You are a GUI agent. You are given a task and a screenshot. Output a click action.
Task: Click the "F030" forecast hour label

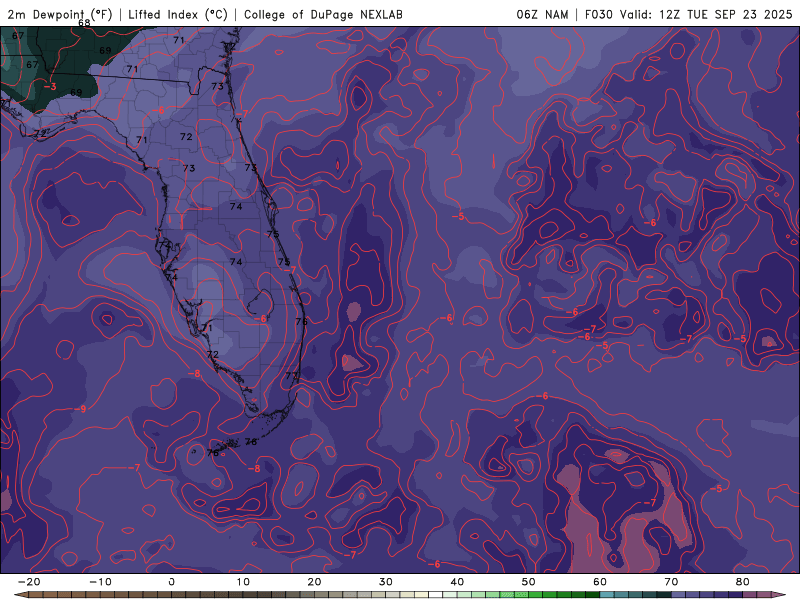pyautogui.click(x=598, y=15)
